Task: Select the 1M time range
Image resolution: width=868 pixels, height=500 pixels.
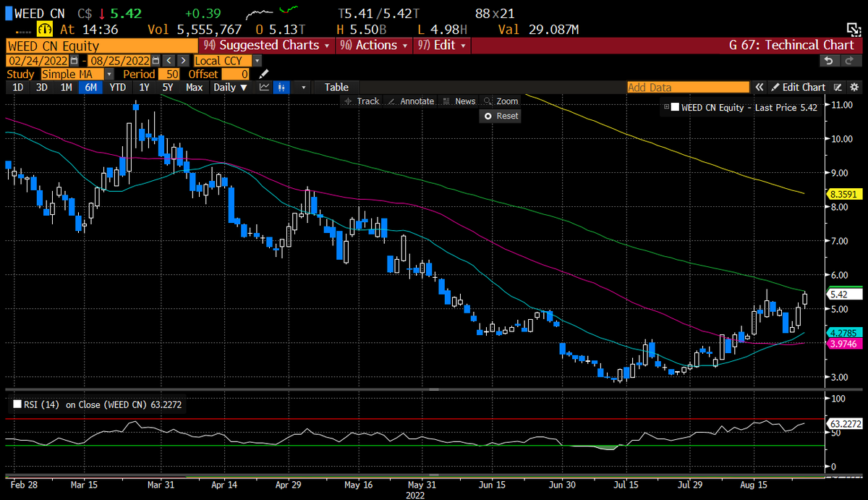Action: click(66, 87)
